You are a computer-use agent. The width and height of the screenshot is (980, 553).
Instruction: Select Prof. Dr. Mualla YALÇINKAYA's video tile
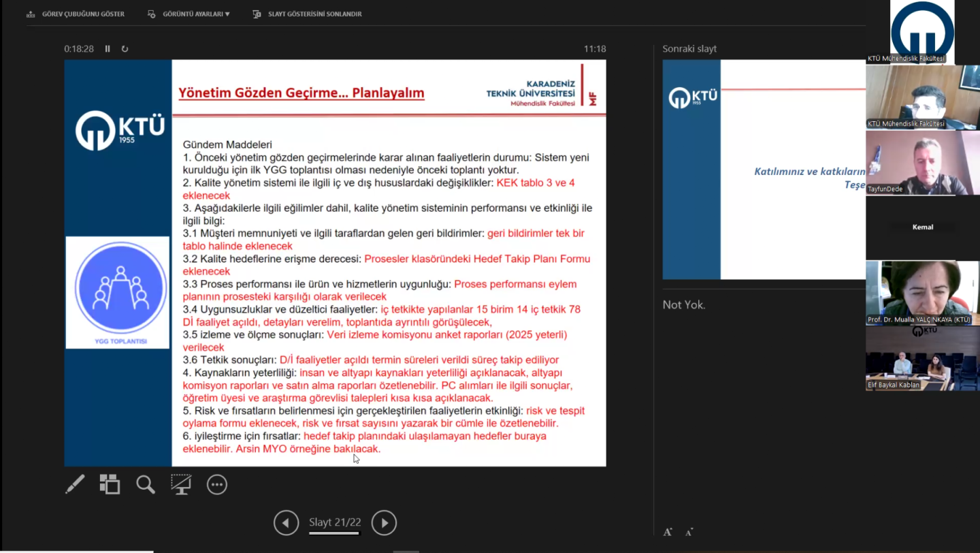coord(921,293)
